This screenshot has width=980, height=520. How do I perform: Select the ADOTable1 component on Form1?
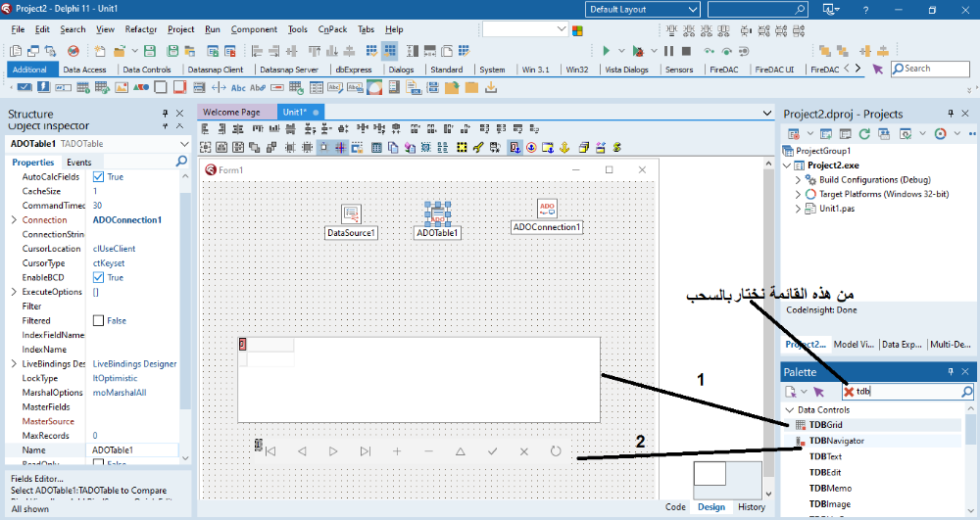coord(437,214)
